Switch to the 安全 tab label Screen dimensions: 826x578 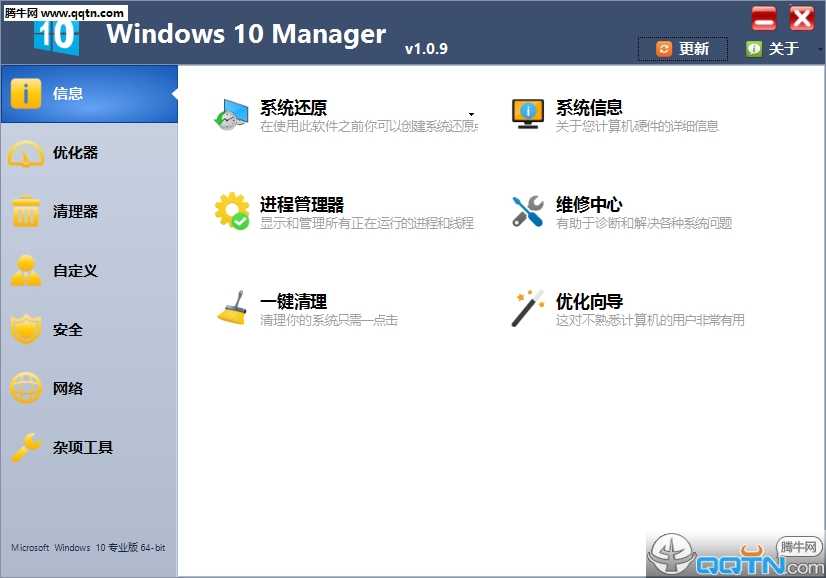pos(67,329)
